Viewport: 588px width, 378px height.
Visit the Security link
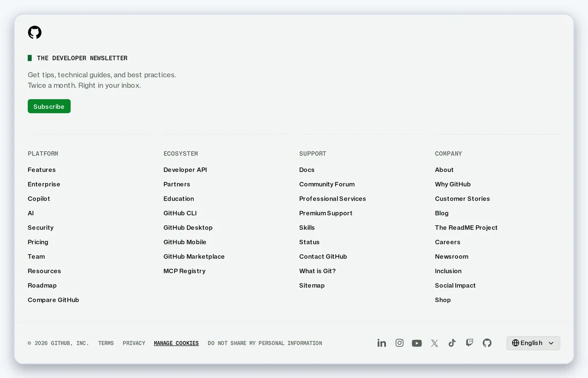pyautogui.click(x=41, y=227)
